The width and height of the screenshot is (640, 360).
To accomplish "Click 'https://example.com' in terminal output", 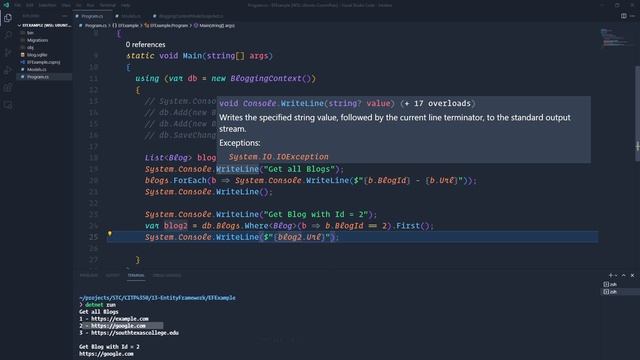I will click(120, 319).
